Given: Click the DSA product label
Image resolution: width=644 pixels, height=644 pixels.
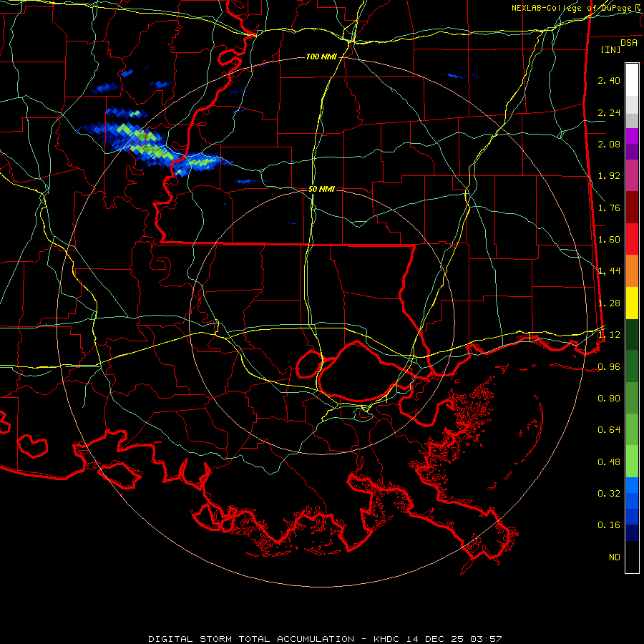Looking at the screenshot, I should point(629,43).
